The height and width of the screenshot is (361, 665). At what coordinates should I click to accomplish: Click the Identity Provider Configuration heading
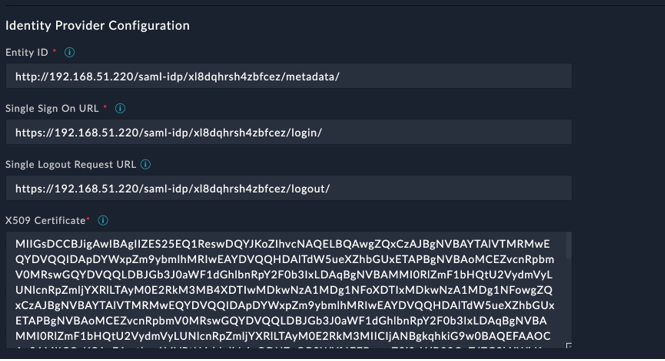98,25
